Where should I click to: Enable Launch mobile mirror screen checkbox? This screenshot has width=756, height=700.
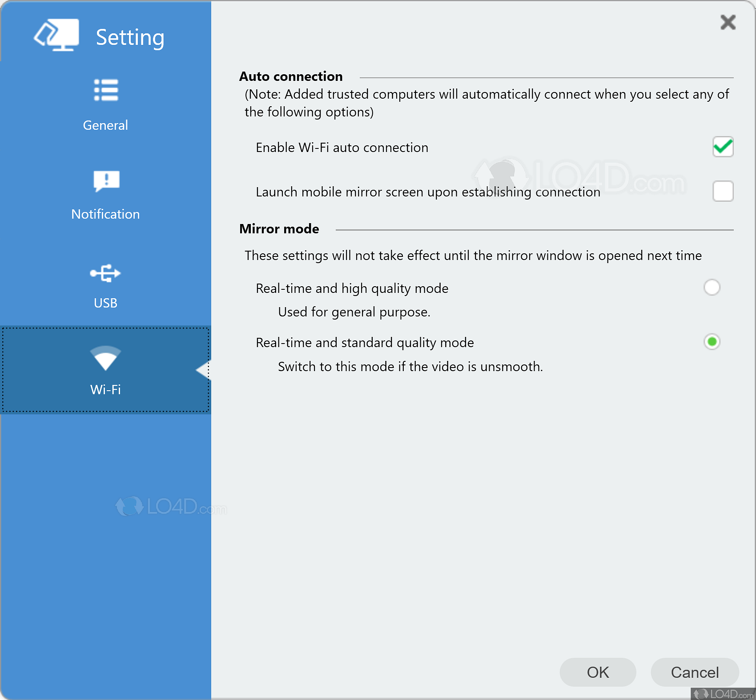[723, 191]
